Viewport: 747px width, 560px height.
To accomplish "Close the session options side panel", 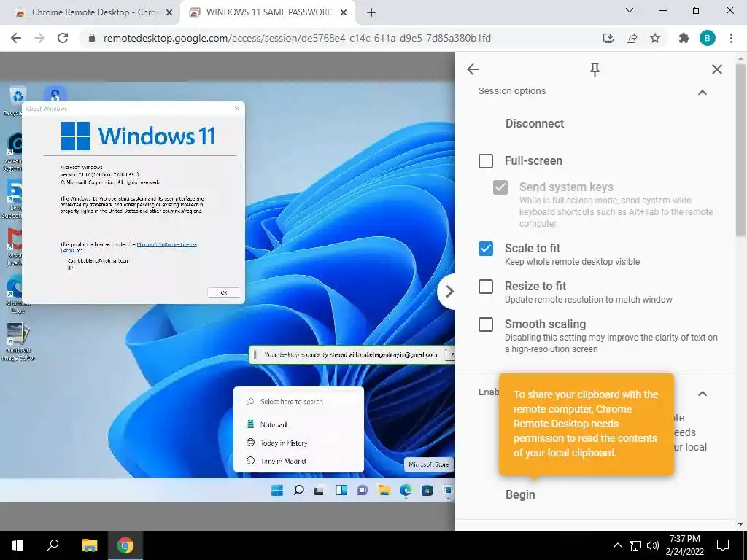I will [x=716, y=69].
